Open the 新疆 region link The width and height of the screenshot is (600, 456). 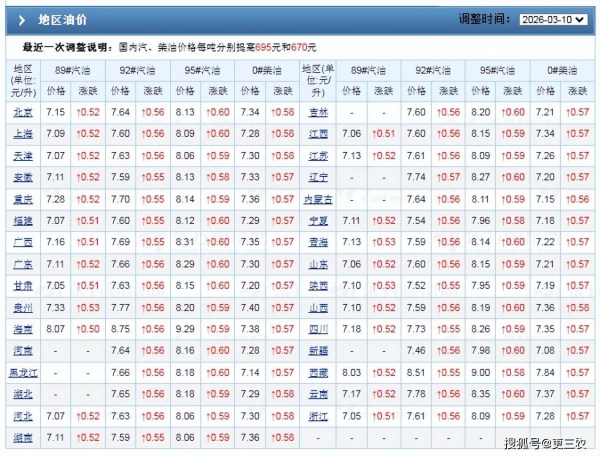pyautogui.click(x=318, y=350)
